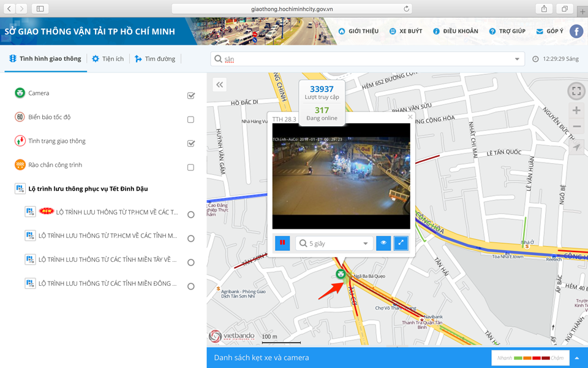Click Safari address bar URL
This screenshot has height=368, width=588.
tap(292, 9)
